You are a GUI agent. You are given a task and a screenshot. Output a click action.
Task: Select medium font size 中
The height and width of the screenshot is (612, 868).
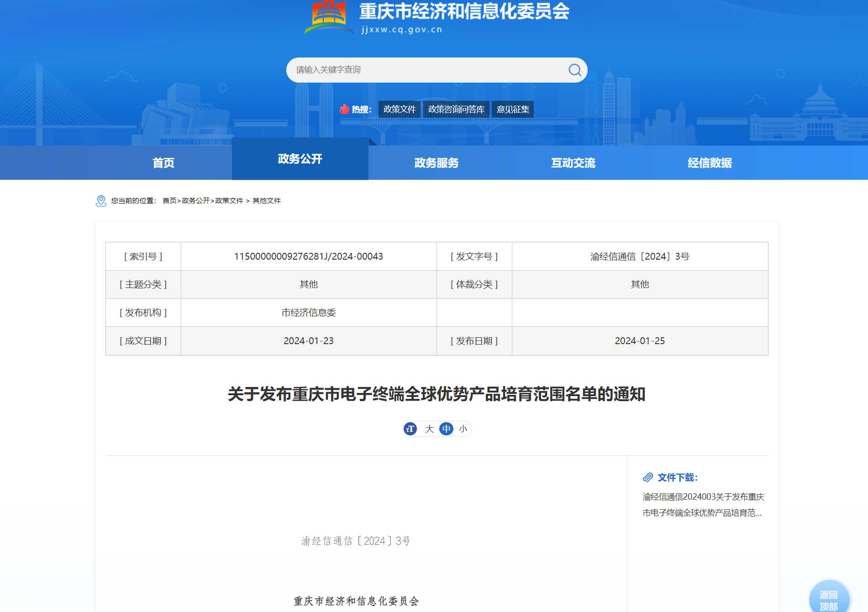pos(446,429)
